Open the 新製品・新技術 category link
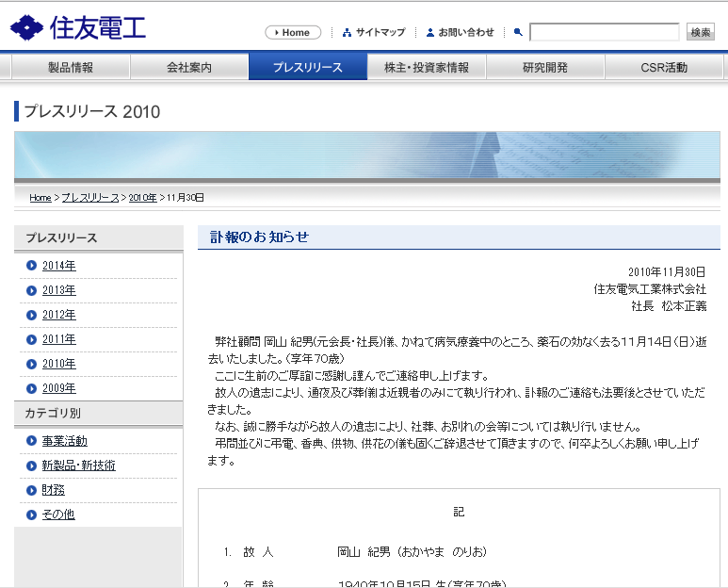Screen dimensions: 728x588 point(78,465)
